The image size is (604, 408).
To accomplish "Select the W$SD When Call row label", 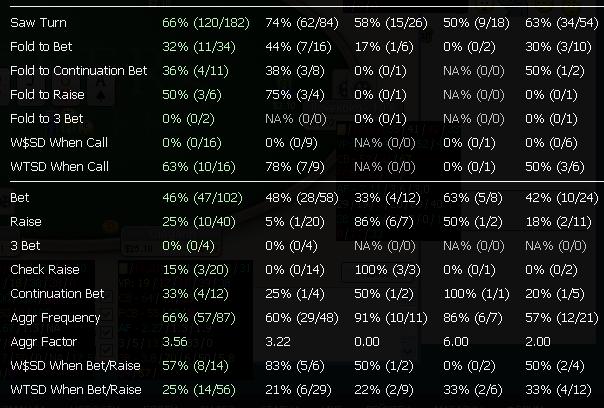I will tap(55, 142).
